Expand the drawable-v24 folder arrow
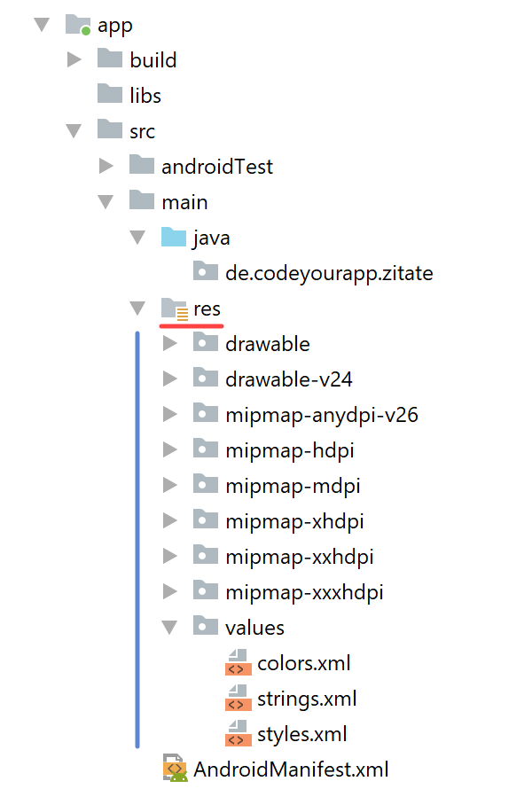Screen dimensions: 532x789 [169, 379]
